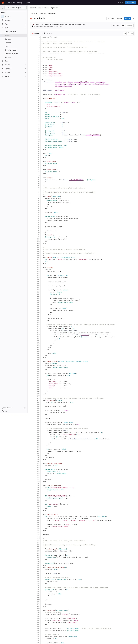The image size is (138, 644).
Task: Click the Deploy section icon
Action: click(x=2, y=65)
